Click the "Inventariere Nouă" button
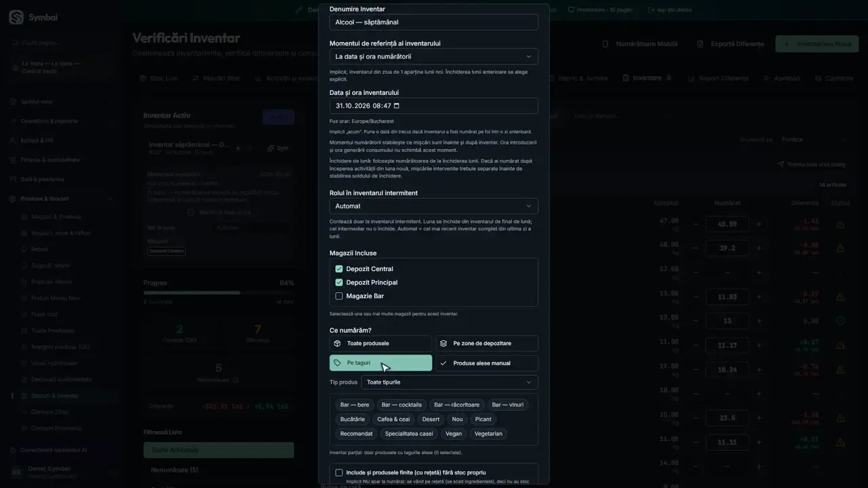 coord(817,44)
